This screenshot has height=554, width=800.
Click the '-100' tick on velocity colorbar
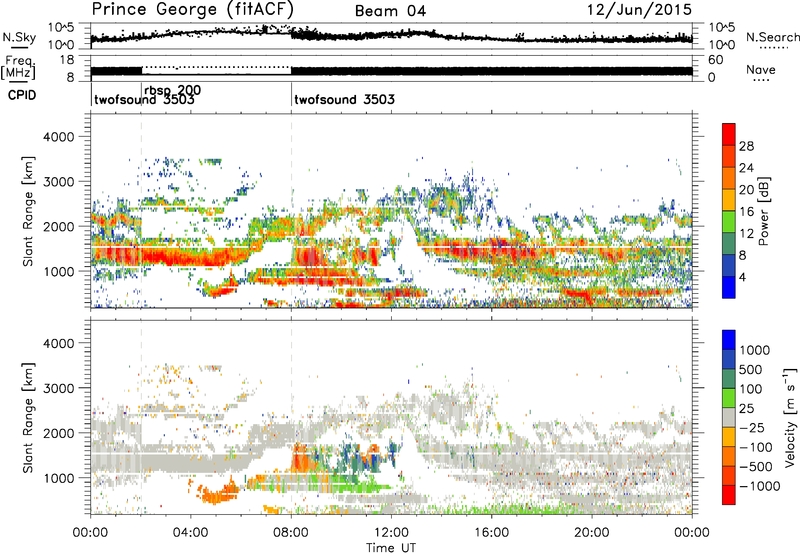click(x=756, y=447)
